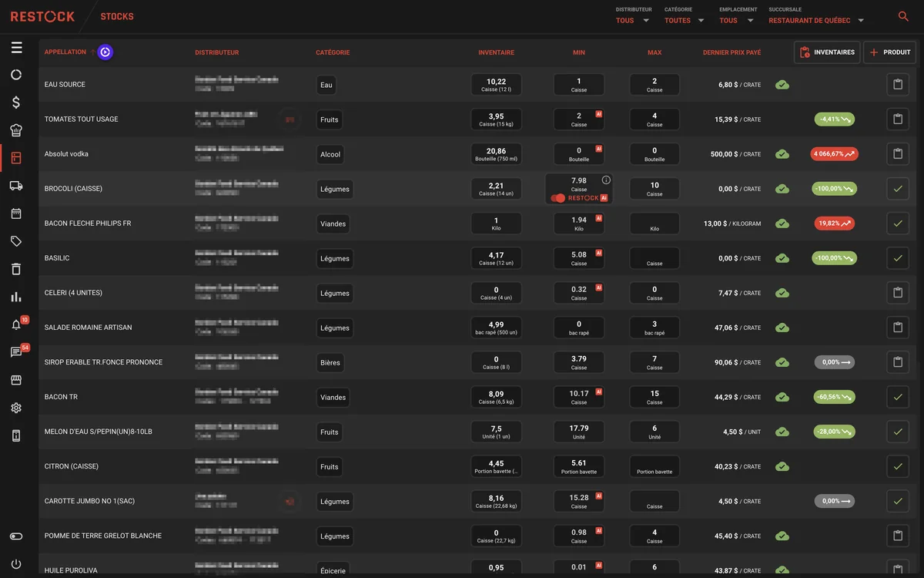
Task: Toggle the switch near the sidebar bottom
Action: pos(16,536)
